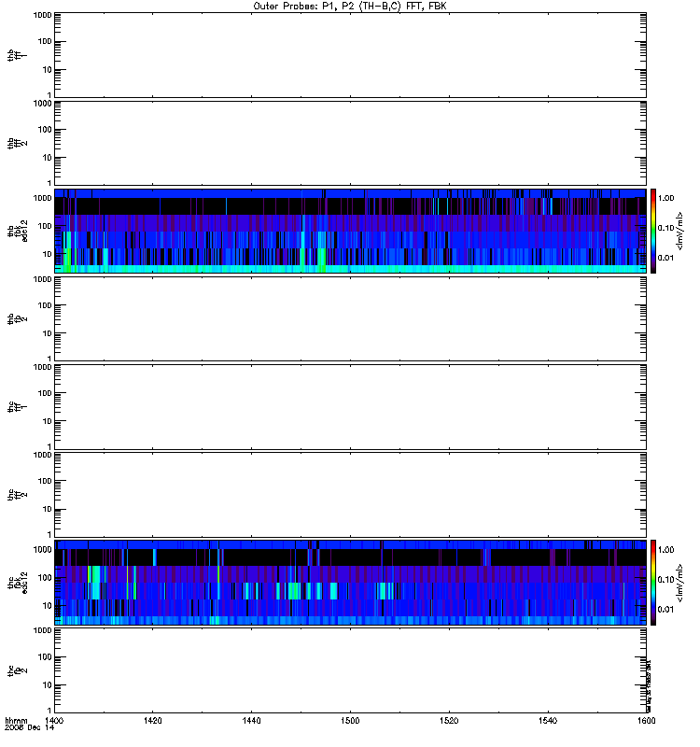The image size is (700, 747).
Task: Click the empty thc fff 2 plot panel
Action: pos(350,495)
